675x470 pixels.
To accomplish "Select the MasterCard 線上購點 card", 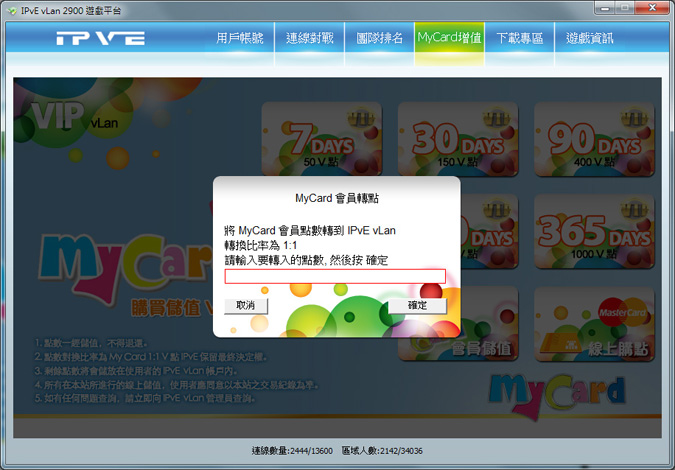I will pyautogui.click(x=594, y=324).
